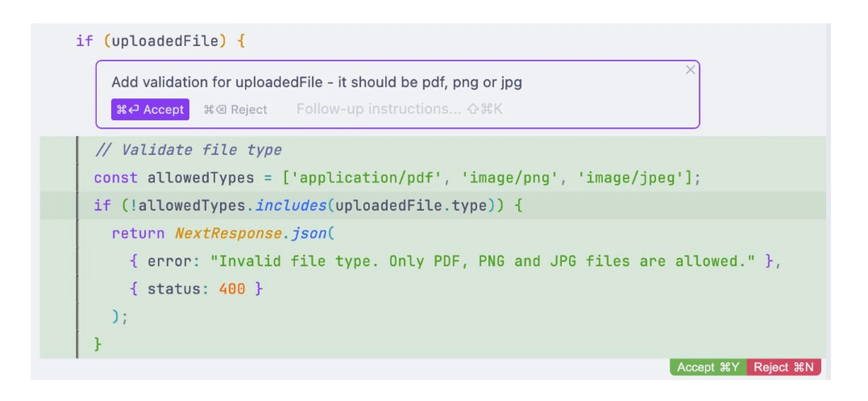Select the prompt text about uploadedFile validation
This screenshot has height=401, width=868.
317,82
